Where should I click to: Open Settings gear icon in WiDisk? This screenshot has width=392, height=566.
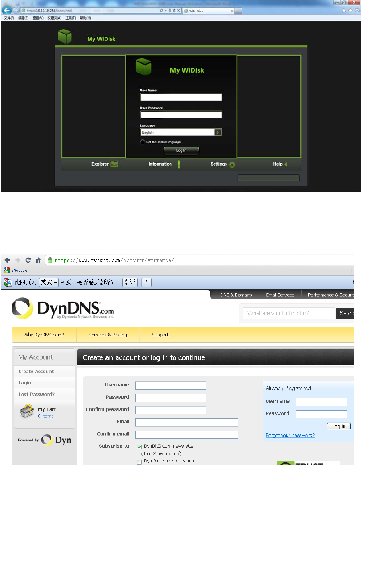coord(232,165)
